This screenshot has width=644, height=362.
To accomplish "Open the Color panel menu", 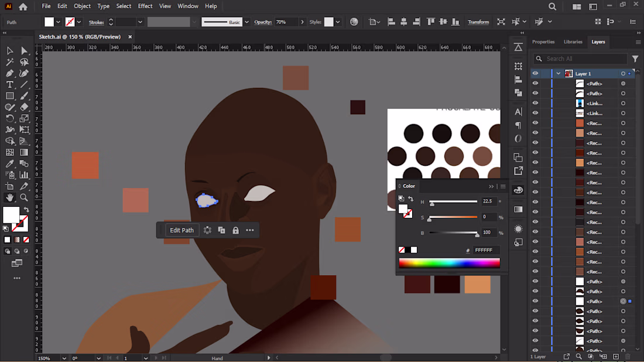I will [503, 186].
